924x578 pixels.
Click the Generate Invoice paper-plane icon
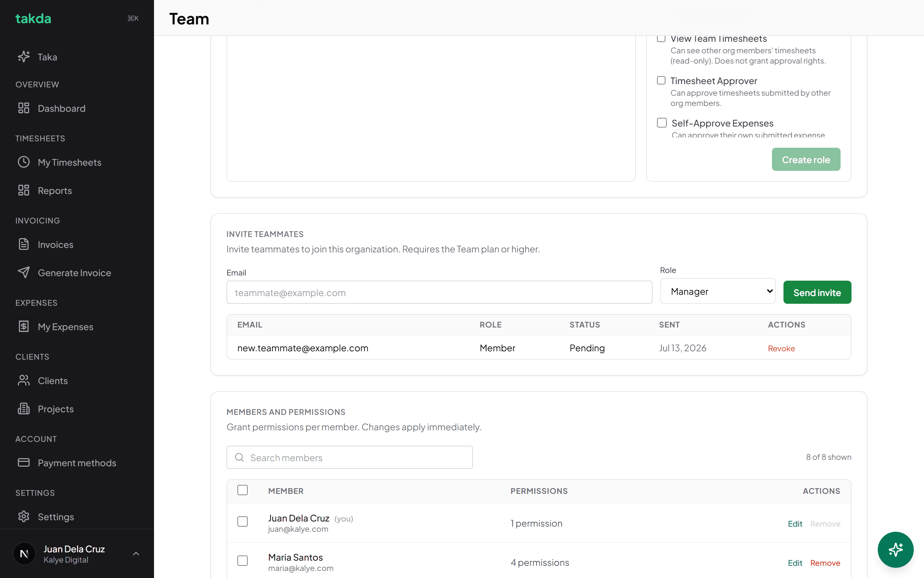point(24,273)
